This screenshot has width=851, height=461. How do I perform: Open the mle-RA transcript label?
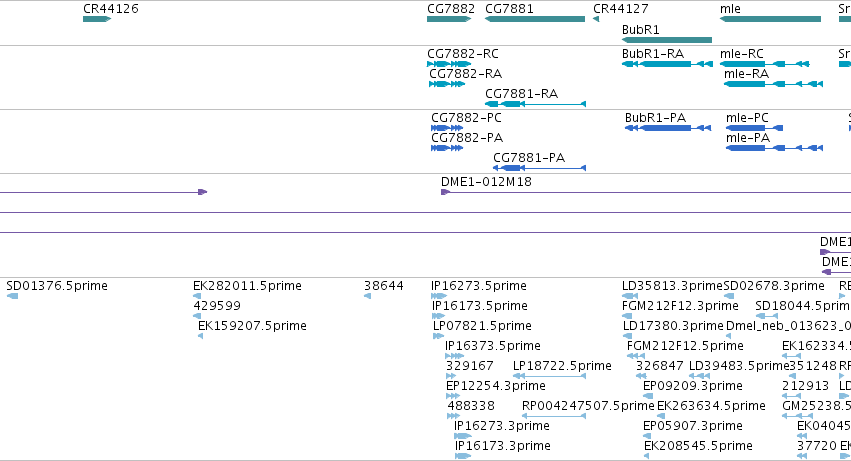(746, 74)
